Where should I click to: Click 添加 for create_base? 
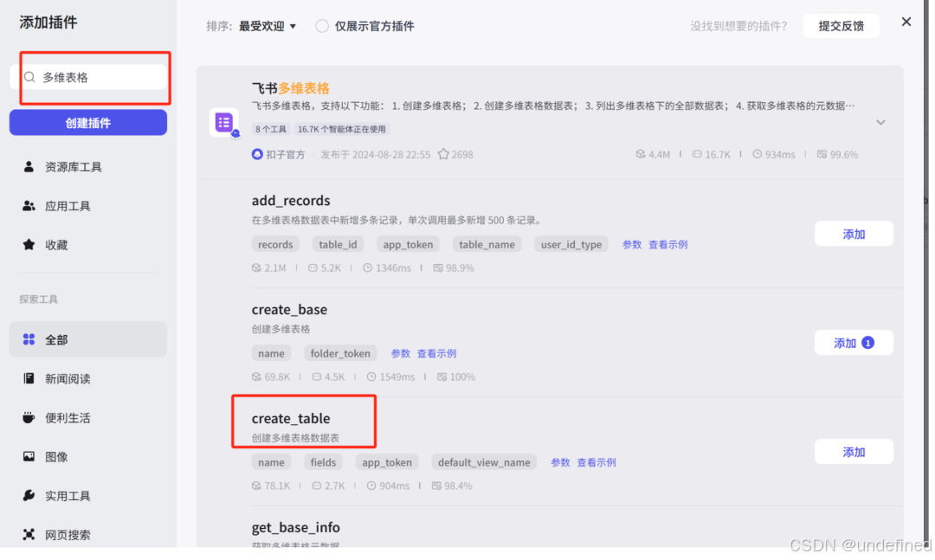854,343
